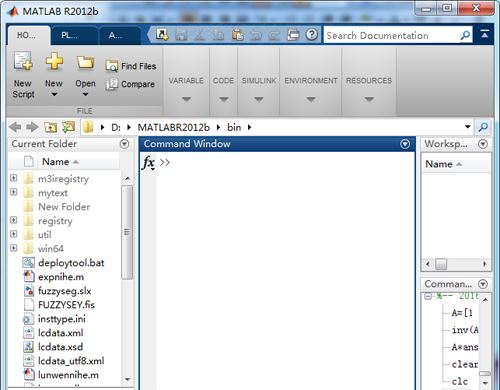
Task: Click the MATLABR2012b path segment
Action: 174,127
